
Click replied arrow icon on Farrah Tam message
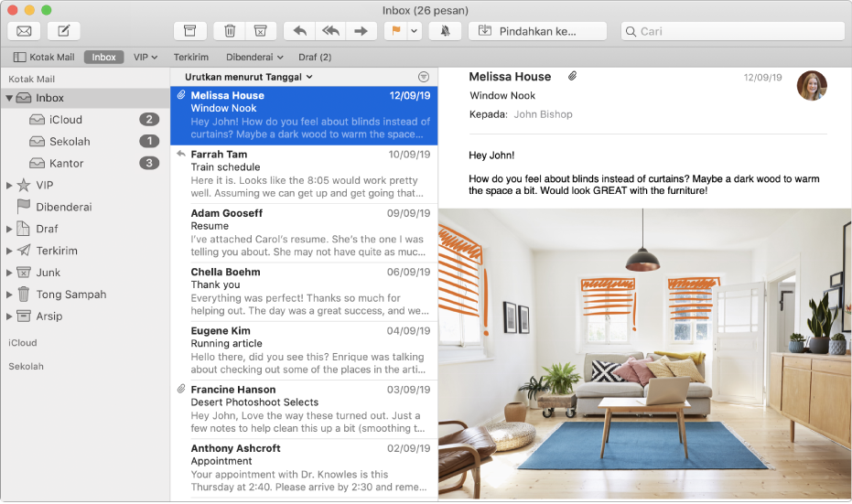click(x=181, y=154)
